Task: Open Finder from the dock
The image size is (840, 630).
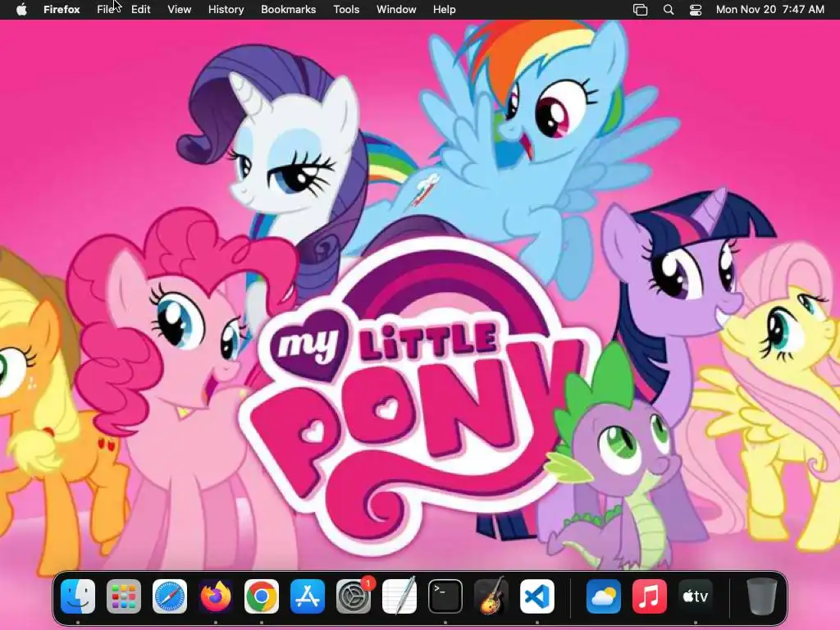Action: point(78,596)
